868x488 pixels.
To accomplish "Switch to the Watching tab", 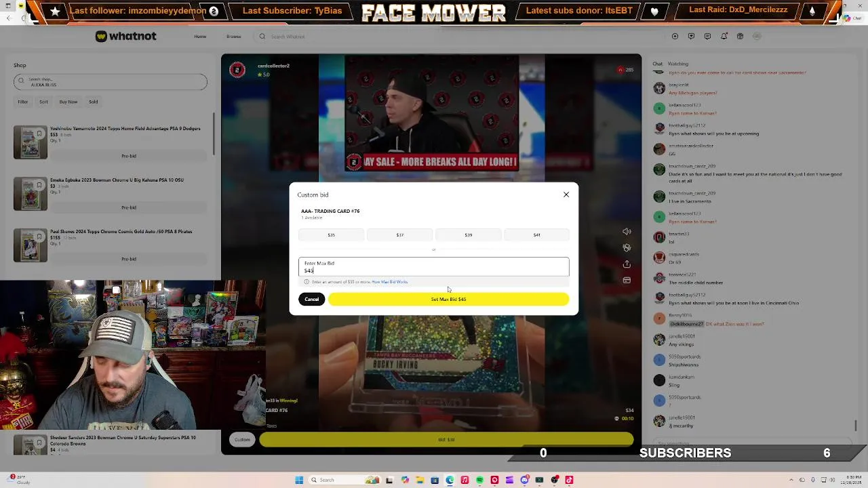I will click(678, 64).
